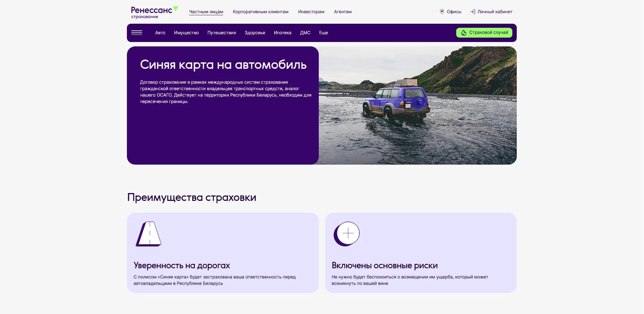Image resolution: width=644 pixels, height=314 pixels.
Task: Switch to the Инвесторам section
Action: (x=311, y=12)
